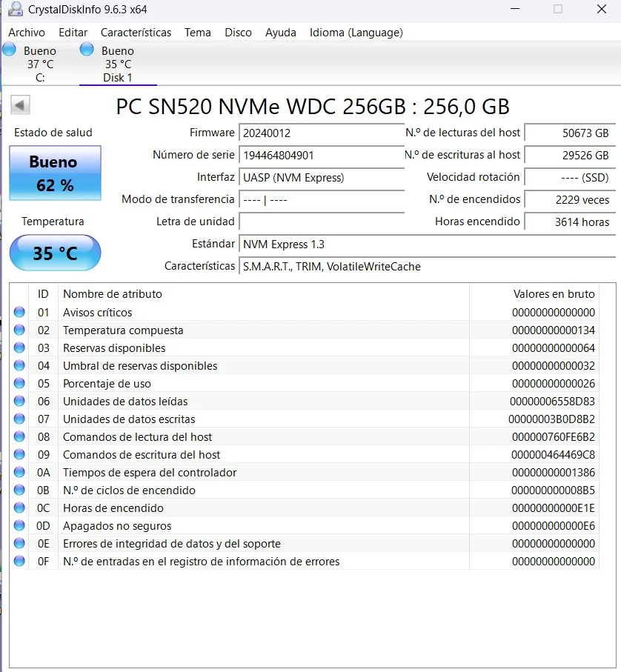621x672 pixels.
Task: Click the 35 °C temperature button
Action: [56, 253]
